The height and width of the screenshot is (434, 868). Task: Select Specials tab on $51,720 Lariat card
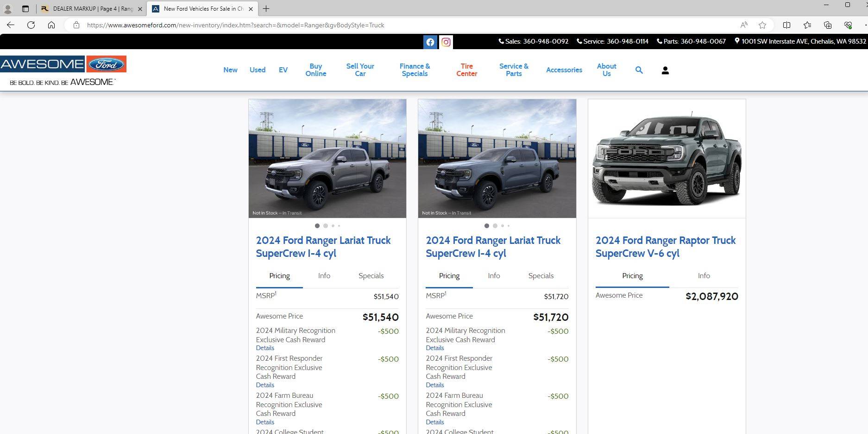(541, 276)
